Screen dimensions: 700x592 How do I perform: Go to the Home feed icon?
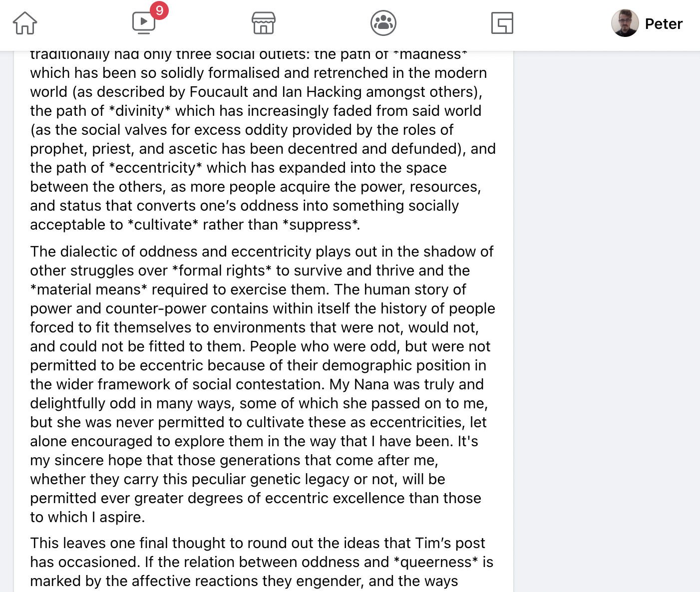pyautogui.click(x=25, y=23)
